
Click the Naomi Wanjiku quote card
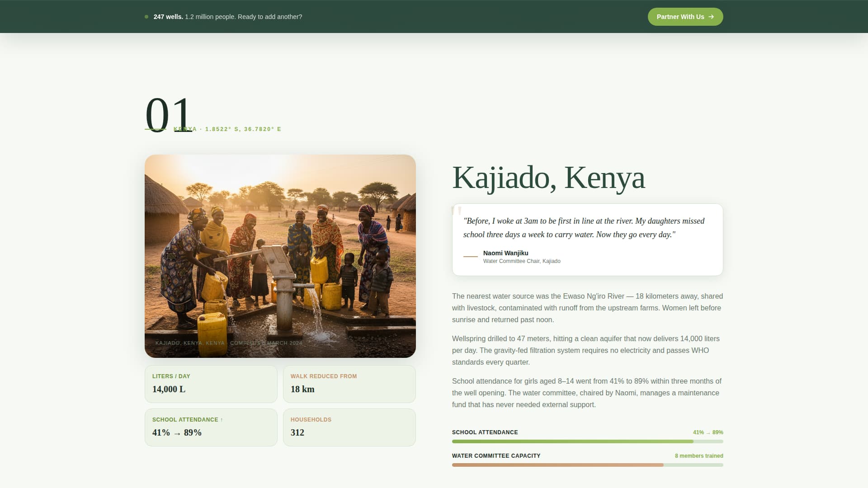[587, 239]
